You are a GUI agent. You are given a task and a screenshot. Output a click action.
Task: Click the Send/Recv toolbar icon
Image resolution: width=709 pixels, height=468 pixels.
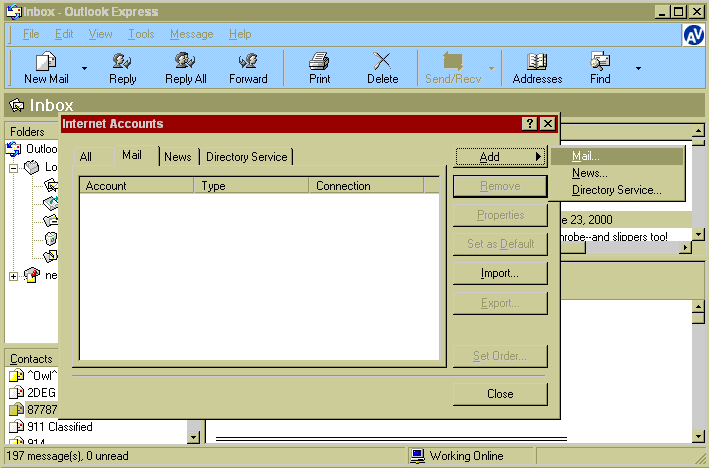pyautogui.click(x=453, y=61)
